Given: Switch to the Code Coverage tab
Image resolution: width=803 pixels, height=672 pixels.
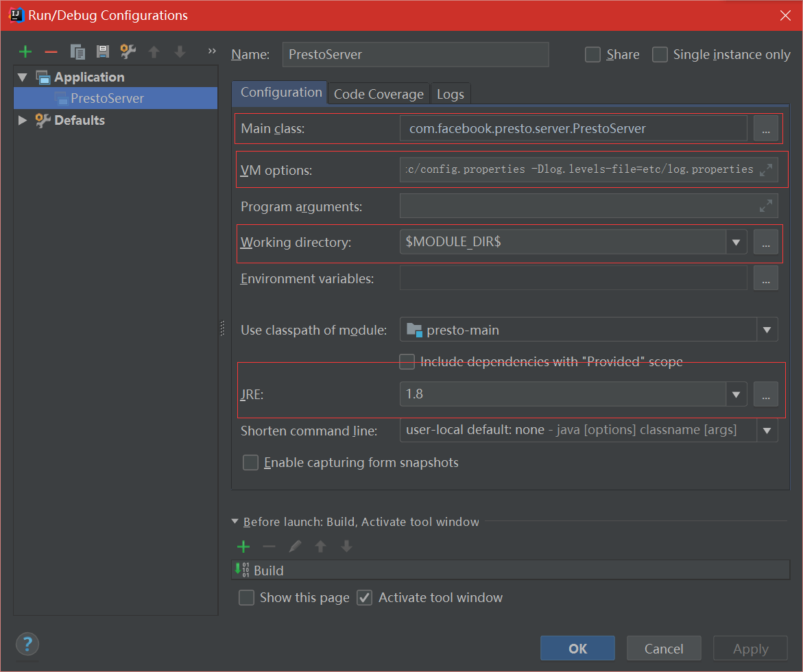Looking at the screenshot, I should (x=379, y=94).
